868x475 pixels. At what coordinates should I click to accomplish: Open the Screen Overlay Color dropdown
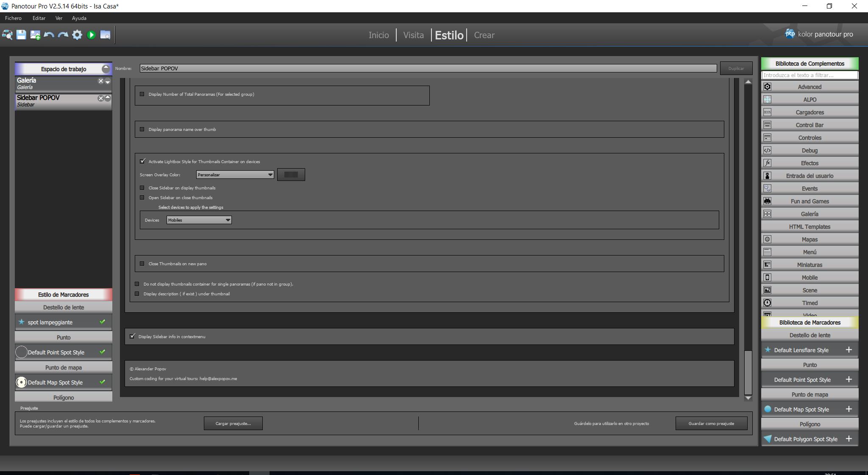coord(235,175)
